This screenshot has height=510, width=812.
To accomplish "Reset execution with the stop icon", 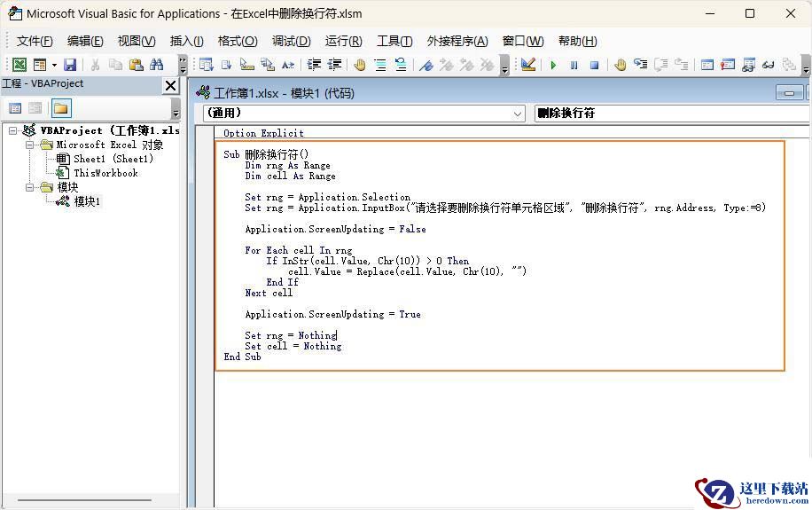I will (x=595, y=65).
